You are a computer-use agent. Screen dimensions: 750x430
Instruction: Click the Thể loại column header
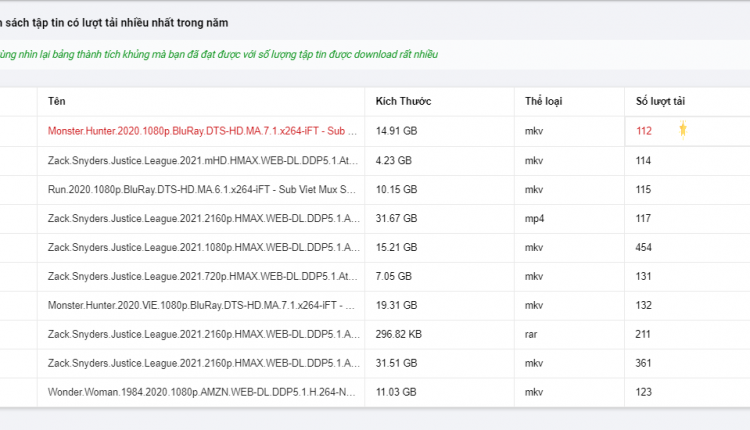click(543, 101)
